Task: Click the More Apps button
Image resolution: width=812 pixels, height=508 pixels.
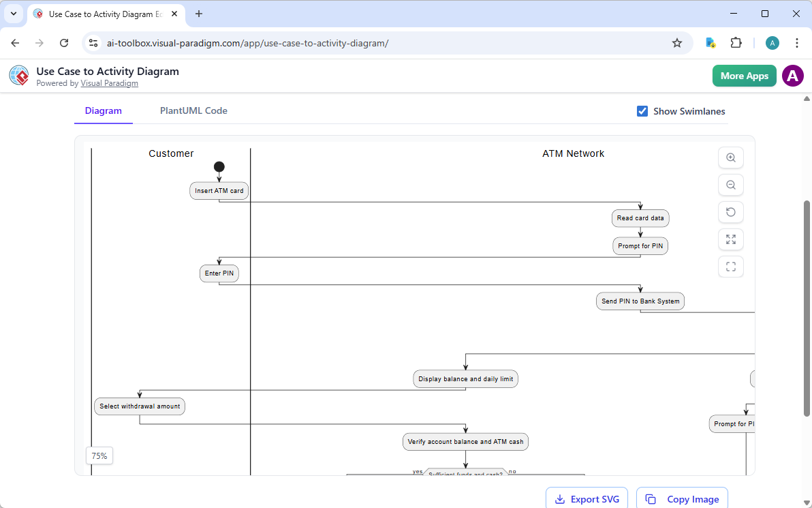Action: point(744,76)
